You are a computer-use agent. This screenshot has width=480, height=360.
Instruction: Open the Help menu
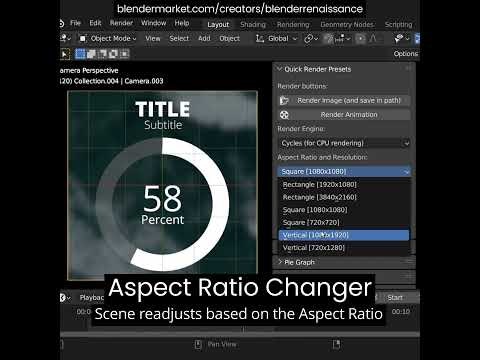coord(182,23)
